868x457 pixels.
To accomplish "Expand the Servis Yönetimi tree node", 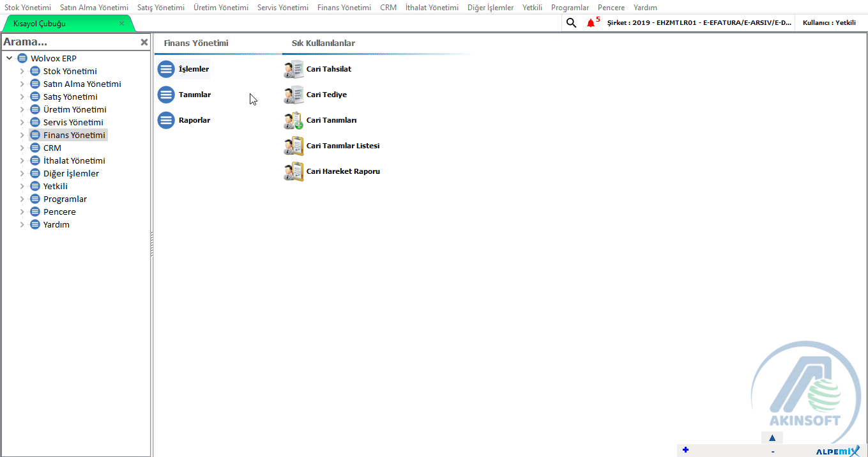I will coord(22,122).
